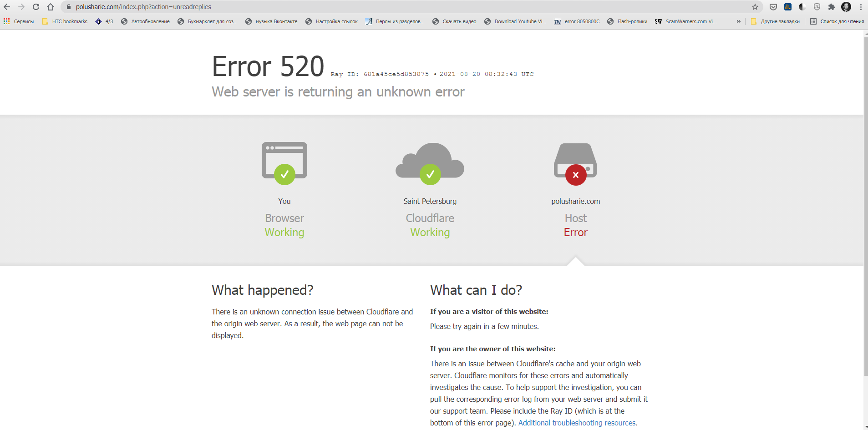The height and width of the screenshot is (430, 868).
Task: Click the 2021-08-20 08:32:43 UTC timestamp
Action: (486, 74)
